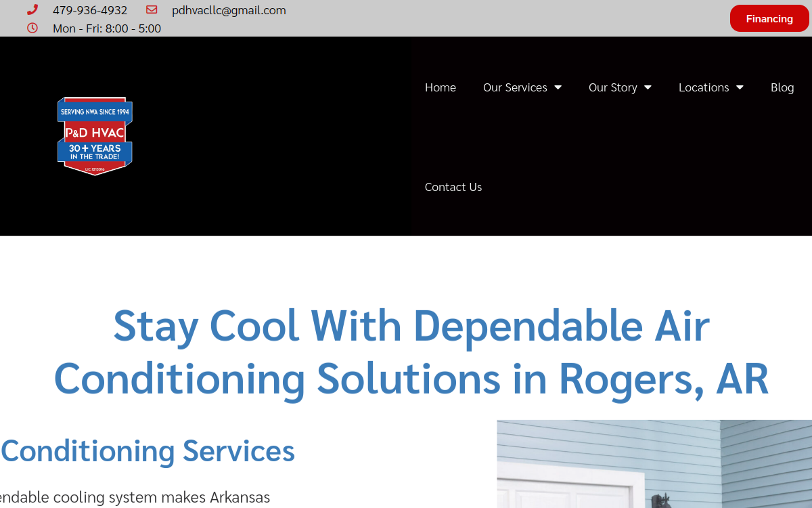Expand the Our Services dropdown arrow
Image resolution: width=812 pixels, height=508 pixels.
[558, 87]
